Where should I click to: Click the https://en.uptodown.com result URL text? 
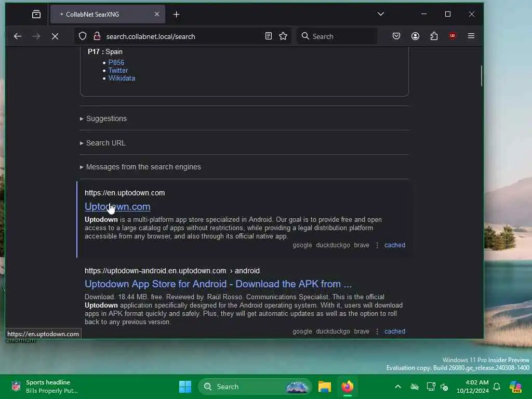[x=125, y=193]
